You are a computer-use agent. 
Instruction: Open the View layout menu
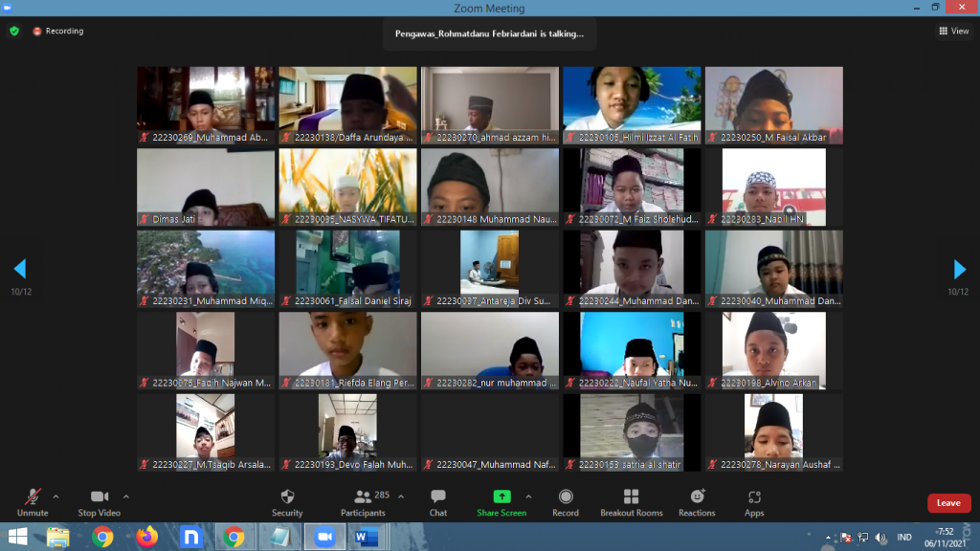pos(953,31)
